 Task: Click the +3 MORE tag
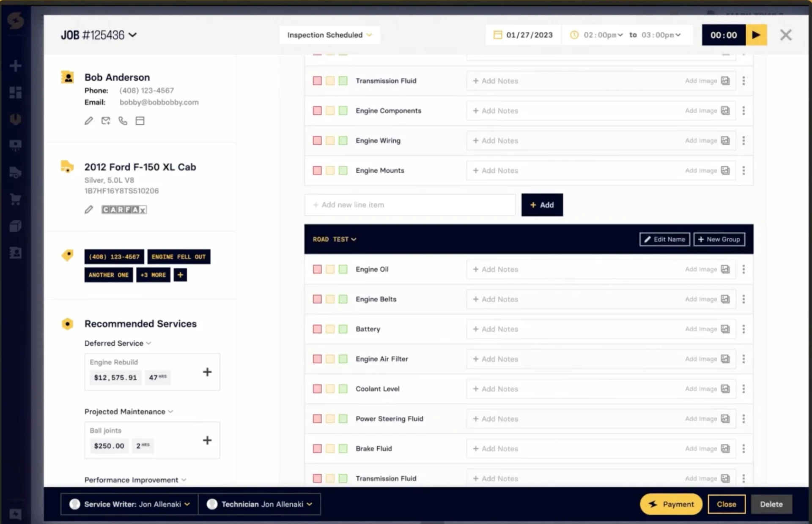click(x=153, y=275)
